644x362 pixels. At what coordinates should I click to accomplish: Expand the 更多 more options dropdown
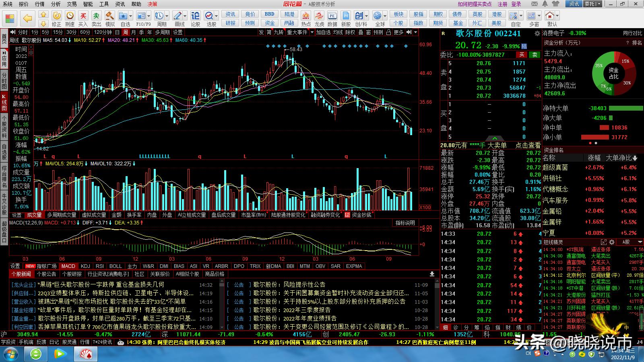398,32
